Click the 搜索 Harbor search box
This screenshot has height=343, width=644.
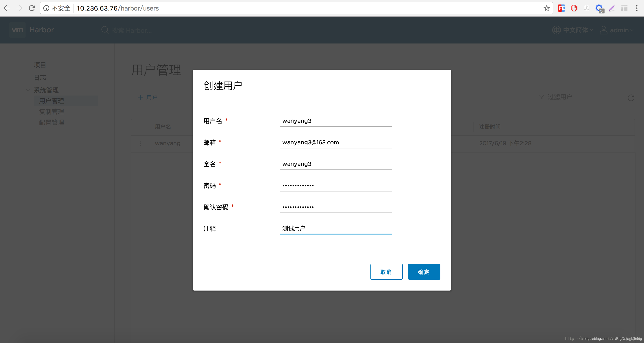pyautogui.click(x=131, y=30)
